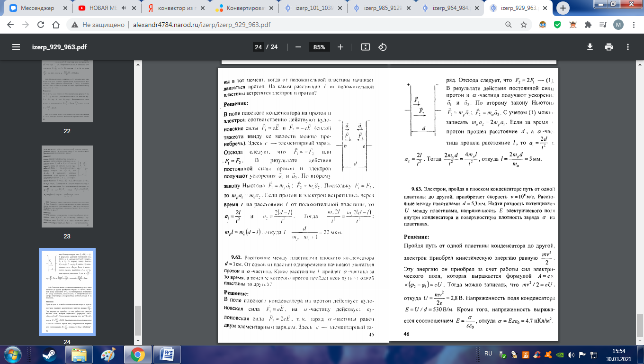Image resolution: width=644 pixels, height=364 pixels.
Task: Open the zoom magnifier in address bar
Action: (509, 25)
